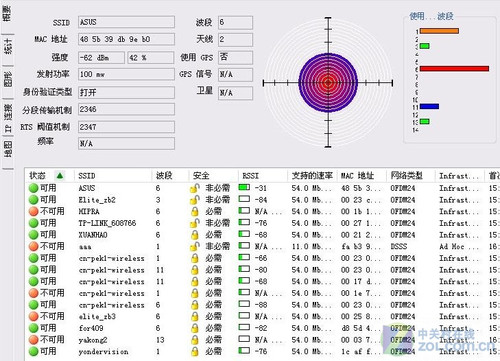
Task: Open the 概要 vertical tab
Action: pyautogui.click(x=7, y=13)
